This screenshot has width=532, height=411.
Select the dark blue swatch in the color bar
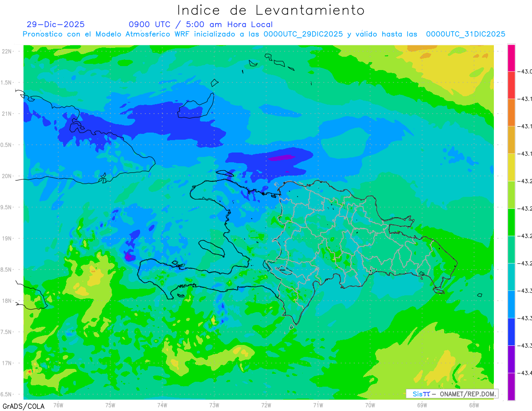(511, 332)
